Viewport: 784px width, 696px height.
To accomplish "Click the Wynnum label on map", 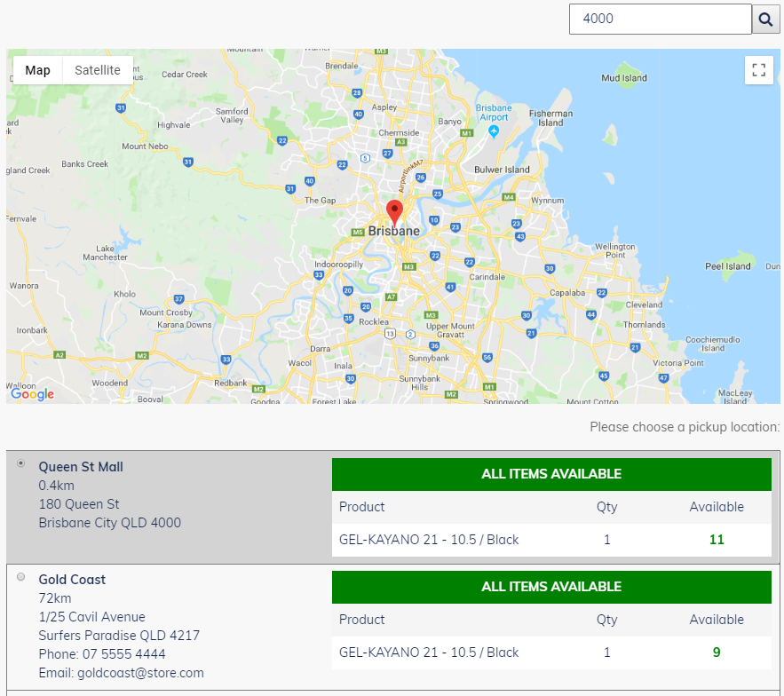I will point(548,201).
